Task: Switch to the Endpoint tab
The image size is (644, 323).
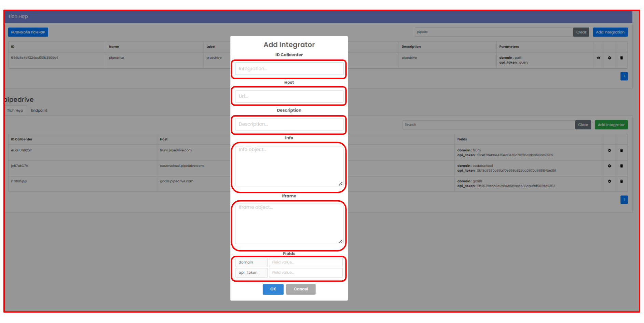Action: click(x=39, y=110)
